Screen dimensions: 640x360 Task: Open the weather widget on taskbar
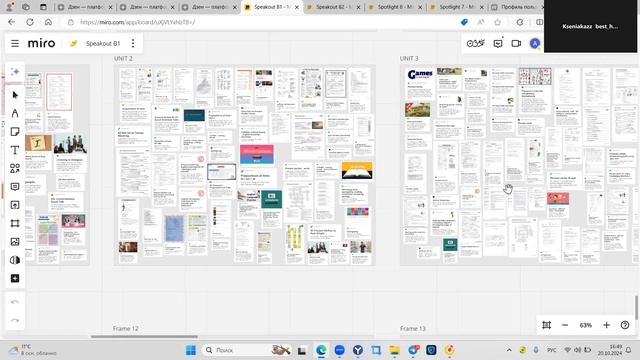[33, 350]
